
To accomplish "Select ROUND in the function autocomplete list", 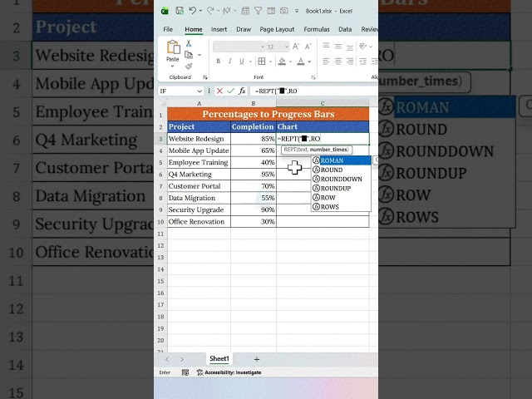I will tap(341, 170).
